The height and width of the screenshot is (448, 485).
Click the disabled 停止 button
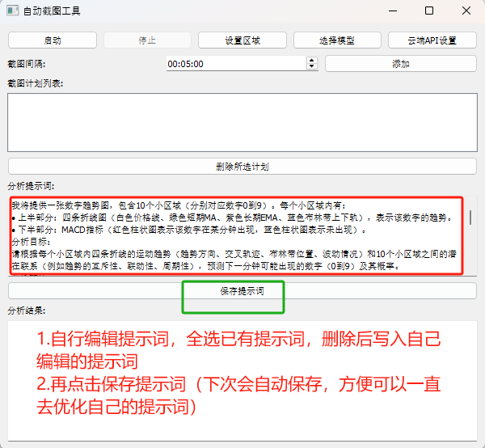(x=147, y=40)
